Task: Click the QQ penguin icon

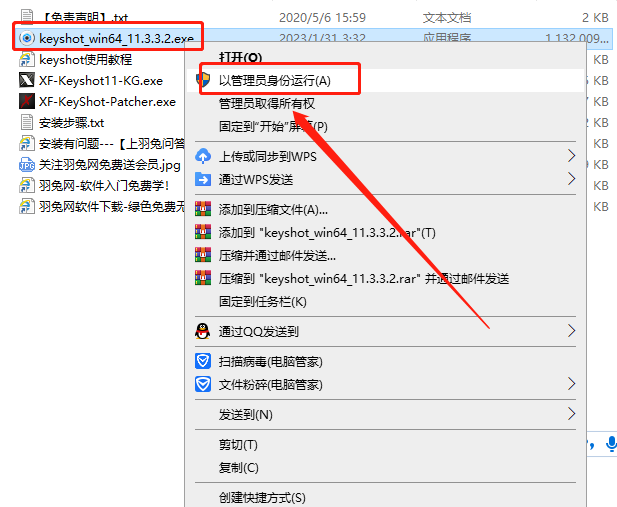Action: pyautogui.click(x=203, y=331)
